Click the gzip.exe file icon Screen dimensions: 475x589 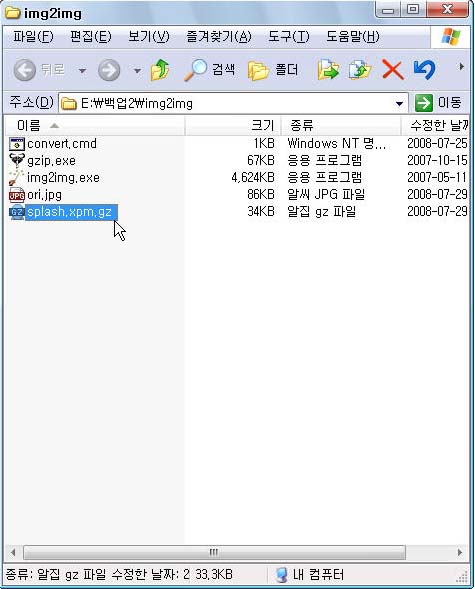coord(17,161)
